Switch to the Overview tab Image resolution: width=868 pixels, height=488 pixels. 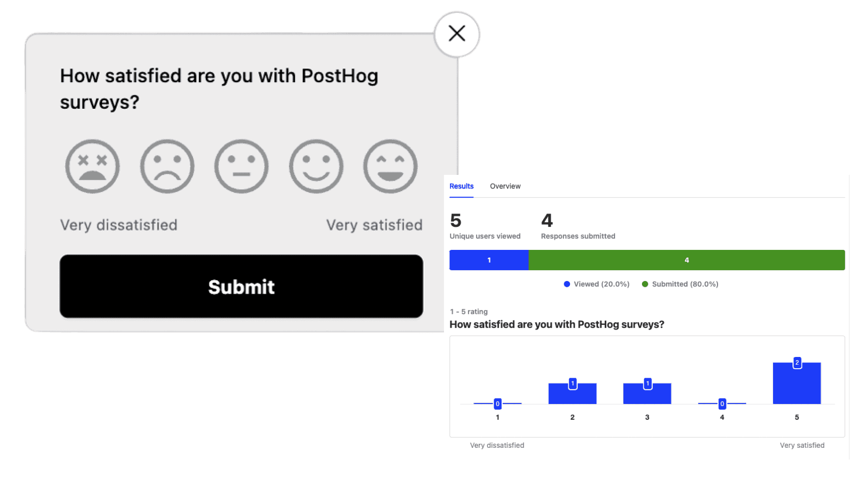point(505,186)
